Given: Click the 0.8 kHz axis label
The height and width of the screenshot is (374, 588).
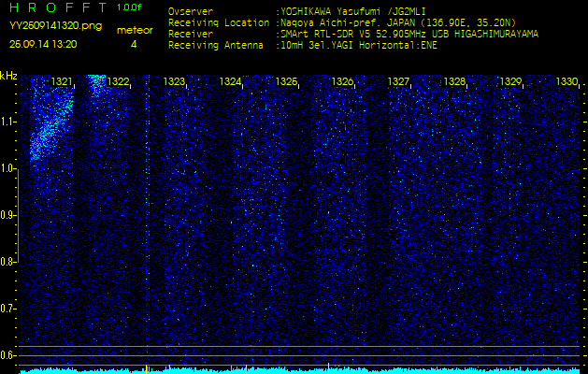Looking at the screenshot, I should [9, 261].
